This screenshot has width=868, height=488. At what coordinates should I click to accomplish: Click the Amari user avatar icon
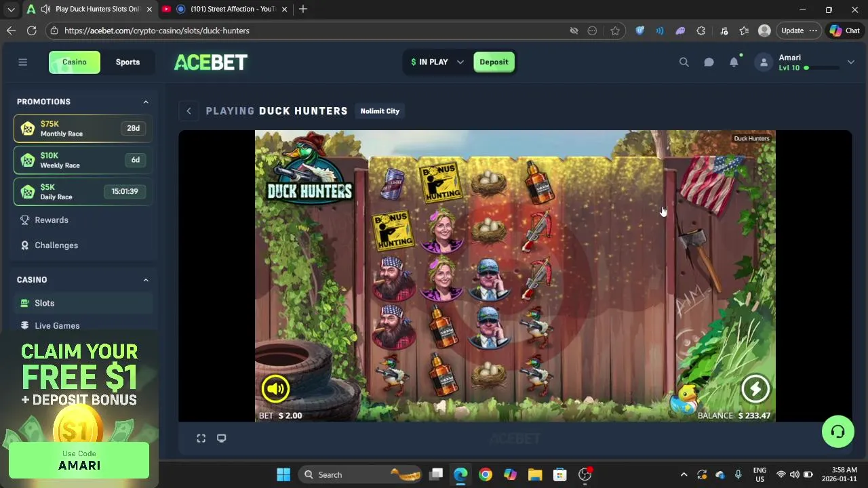(764, 62)
